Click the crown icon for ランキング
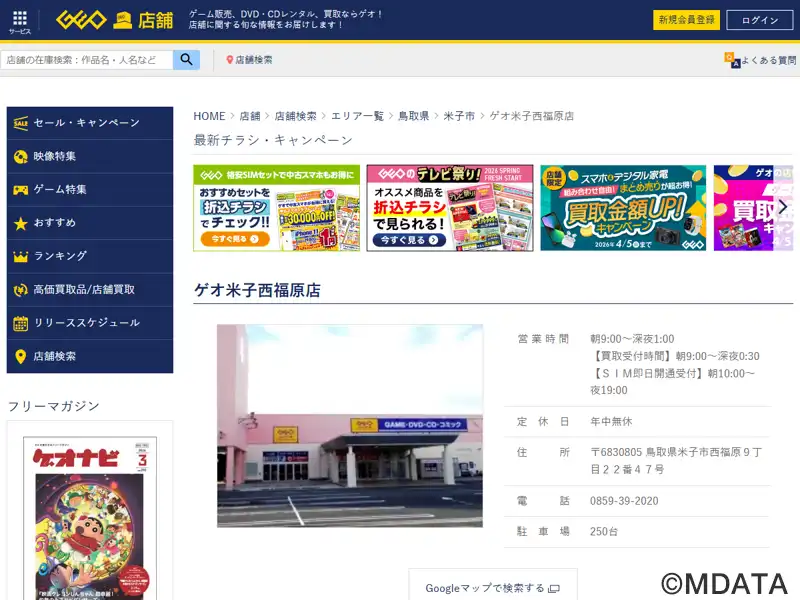800x600 pixels. click(x=20, y=256)
